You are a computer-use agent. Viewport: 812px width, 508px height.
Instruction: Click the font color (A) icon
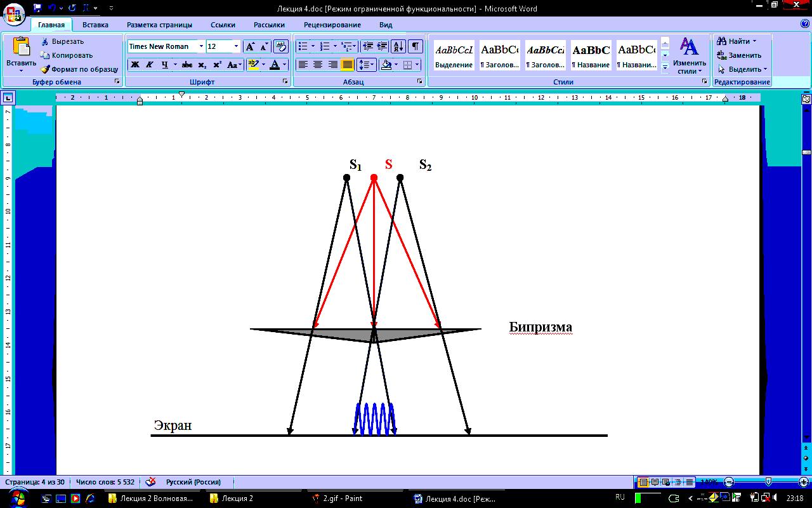[x=274, y=65]
